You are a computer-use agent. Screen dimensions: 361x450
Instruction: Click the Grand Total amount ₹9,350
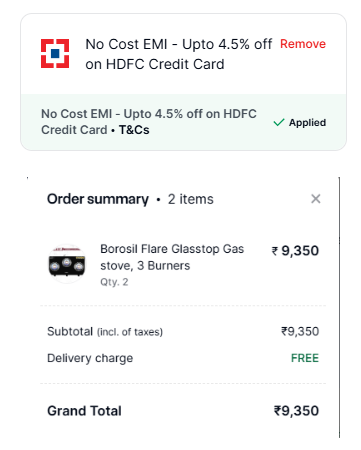[296, 411]
